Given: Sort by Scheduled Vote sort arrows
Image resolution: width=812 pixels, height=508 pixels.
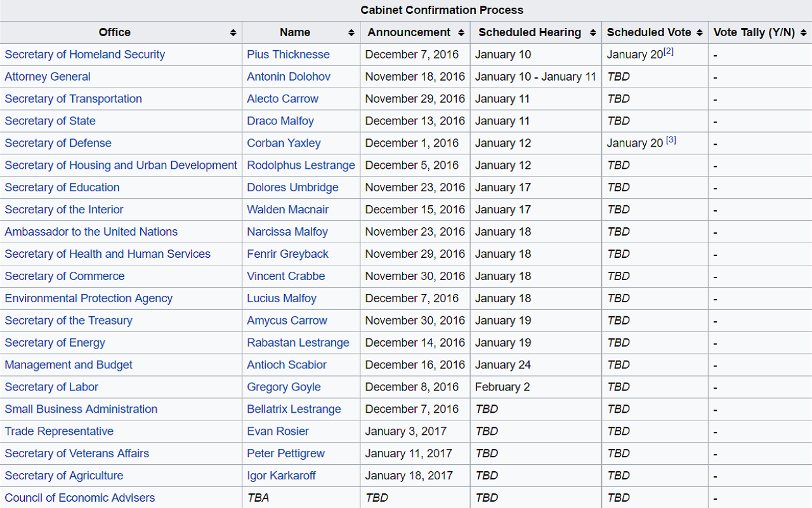Looking at the screenshot, I should pyautogui.click(x=699, y=32).
